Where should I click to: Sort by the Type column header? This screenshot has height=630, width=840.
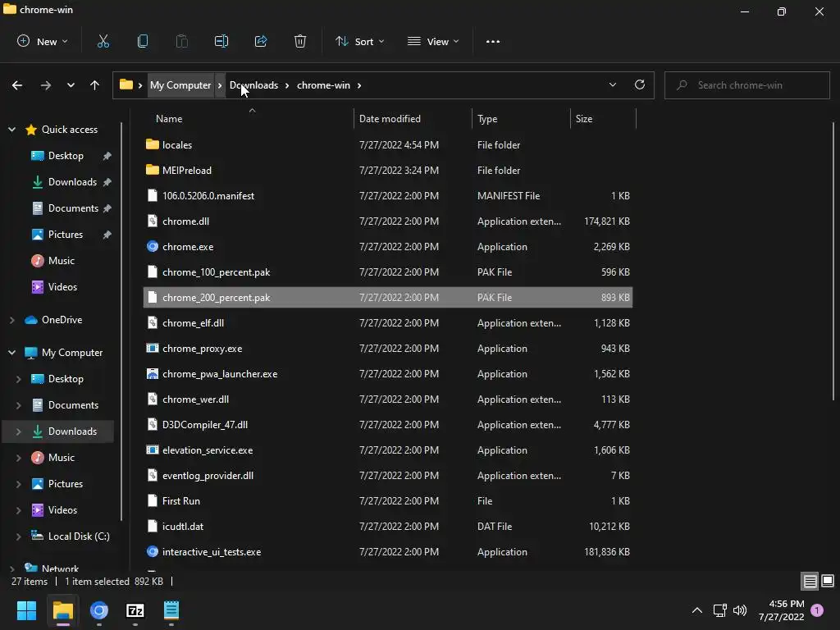[x=487, y=119]
